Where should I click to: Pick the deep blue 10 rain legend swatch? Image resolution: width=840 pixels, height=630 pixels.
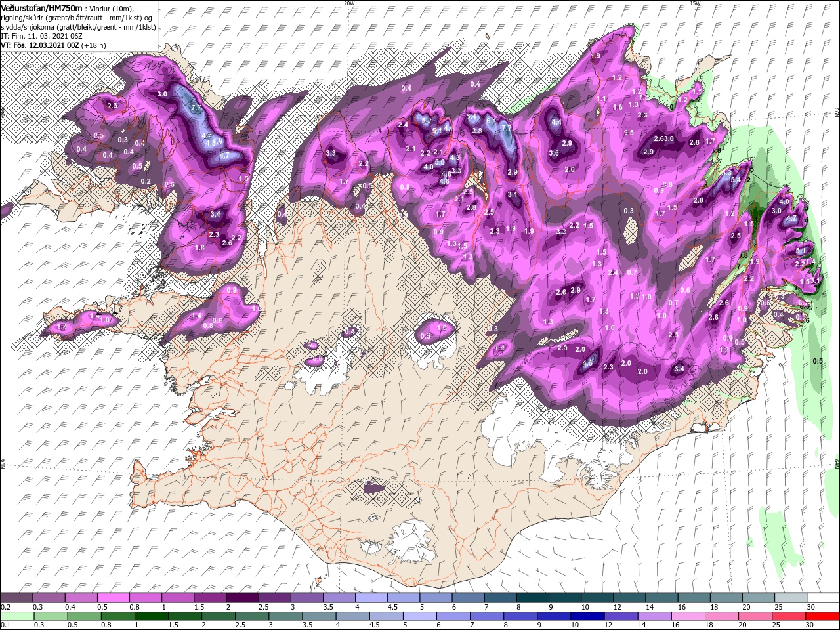click(x=588, y=616)
